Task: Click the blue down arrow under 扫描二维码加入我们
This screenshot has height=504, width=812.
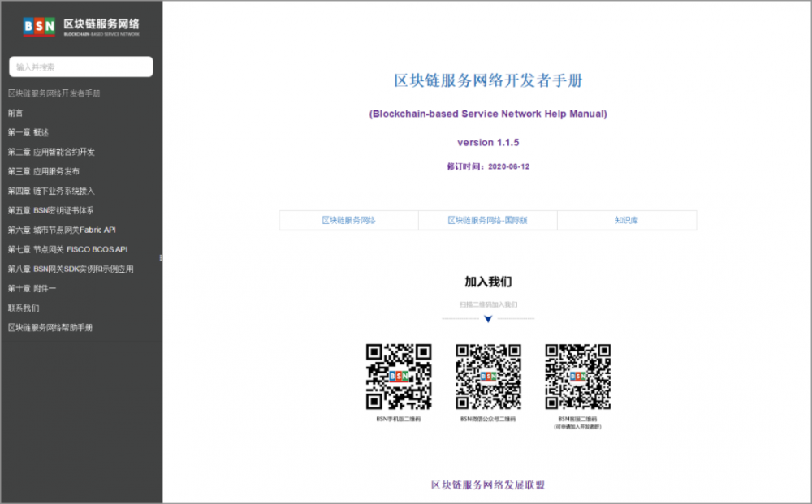Action: pos(488,319)
